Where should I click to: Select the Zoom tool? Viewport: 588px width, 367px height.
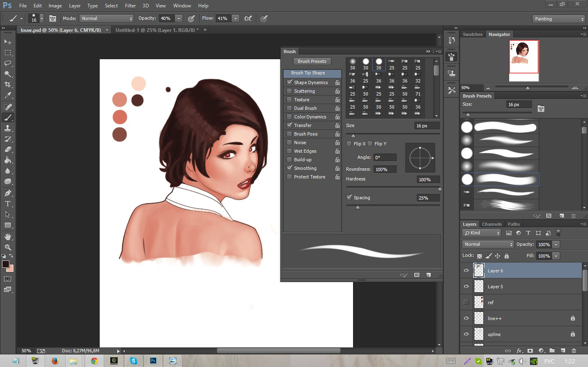(8, 247)
